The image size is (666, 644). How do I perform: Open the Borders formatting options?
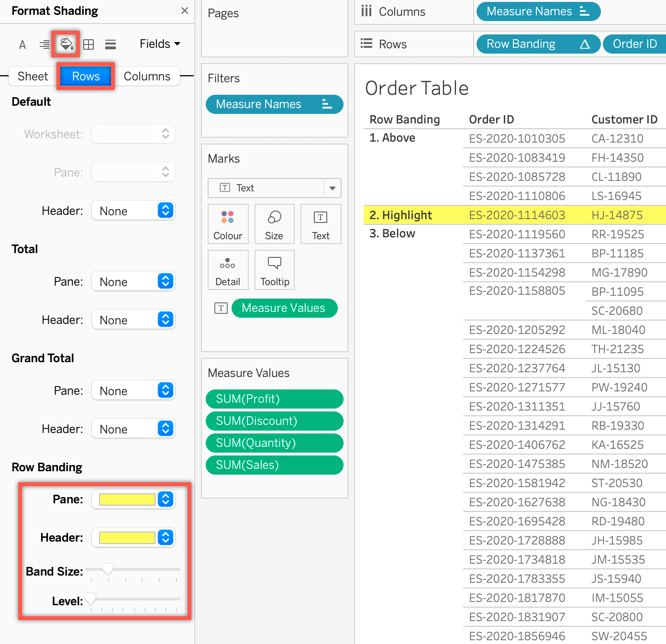(x=88, y=44)
